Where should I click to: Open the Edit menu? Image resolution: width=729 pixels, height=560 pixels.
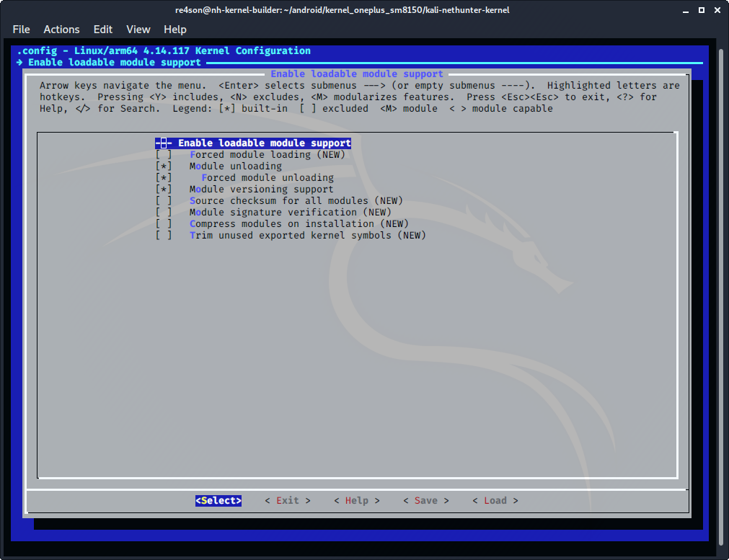[x=103, y=30]
